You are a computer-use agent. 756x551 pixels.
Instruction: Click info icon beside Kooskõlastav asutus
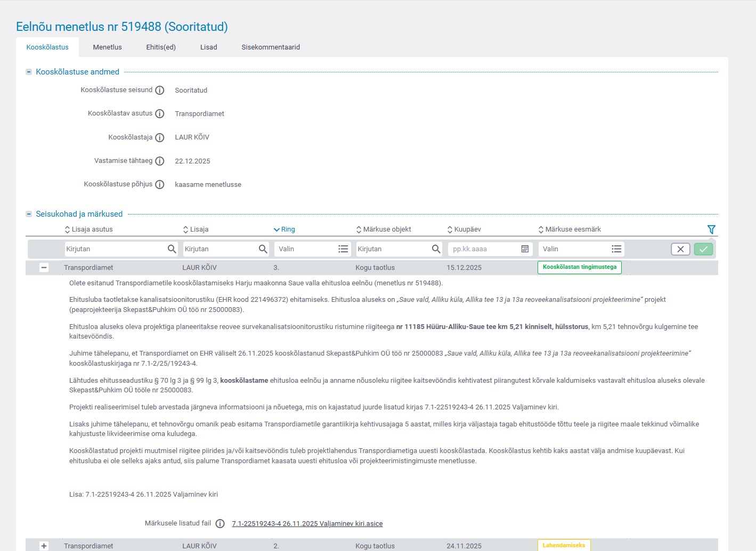pos(159,114)
